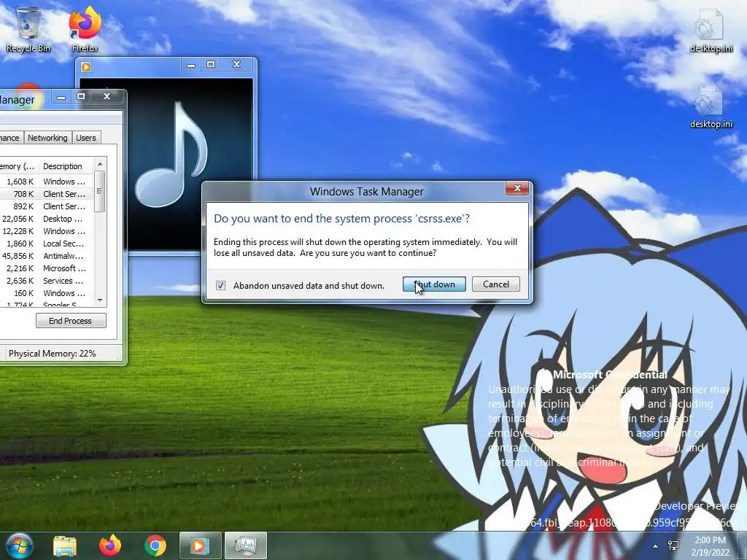
Task: Click the Media Player title bar icon
Action: click(86, 66)
